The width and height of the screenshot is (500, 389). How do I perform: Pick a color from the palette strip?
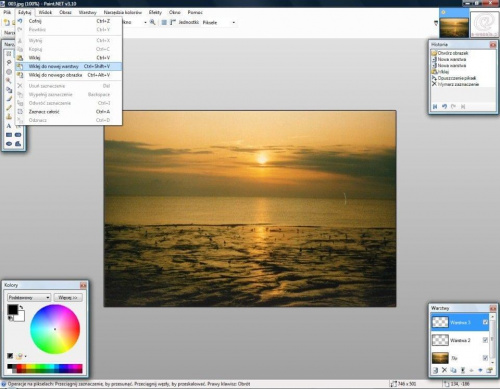[x=45, y=368]
